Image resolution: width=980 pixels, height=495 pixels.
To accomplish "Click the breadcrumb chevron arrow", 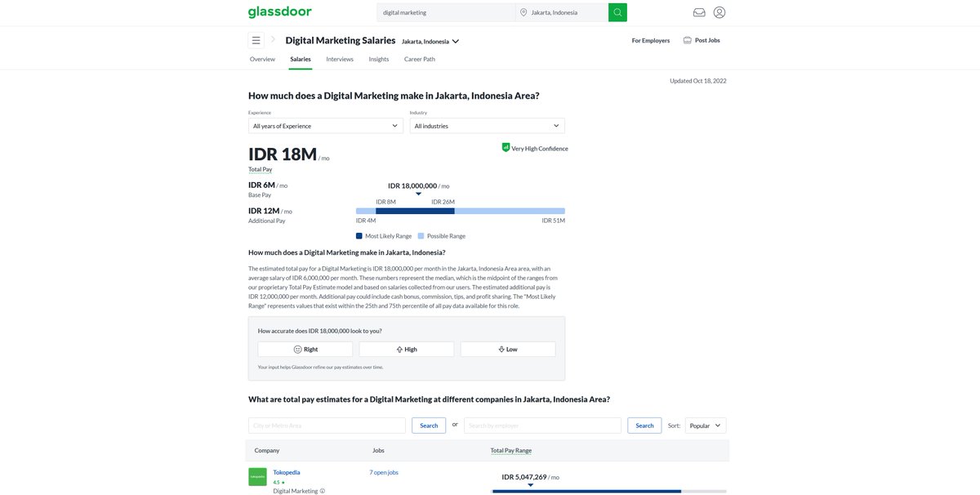I will (273, 39).
